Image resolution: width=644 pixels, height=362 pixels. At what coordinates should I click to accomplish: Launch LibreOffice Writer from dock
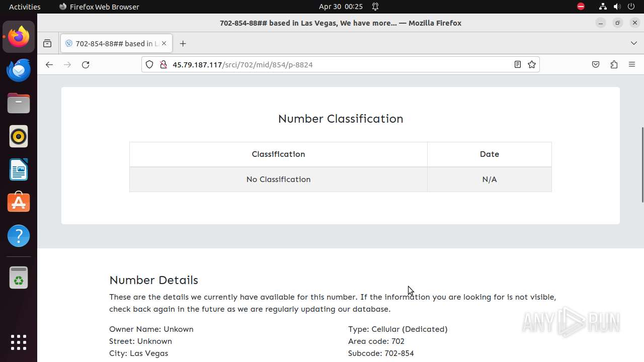click(19, 169)
